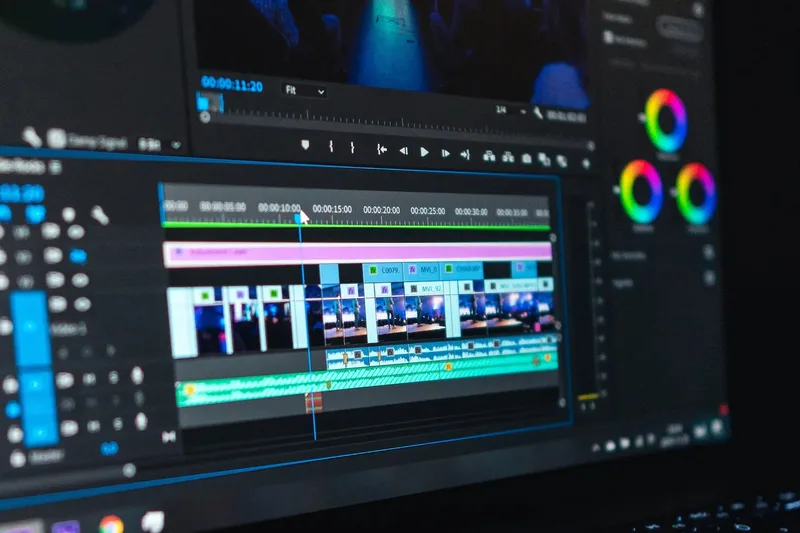Select the MVI_92 clip with stage thumbnail

click(x=426, y=313)
